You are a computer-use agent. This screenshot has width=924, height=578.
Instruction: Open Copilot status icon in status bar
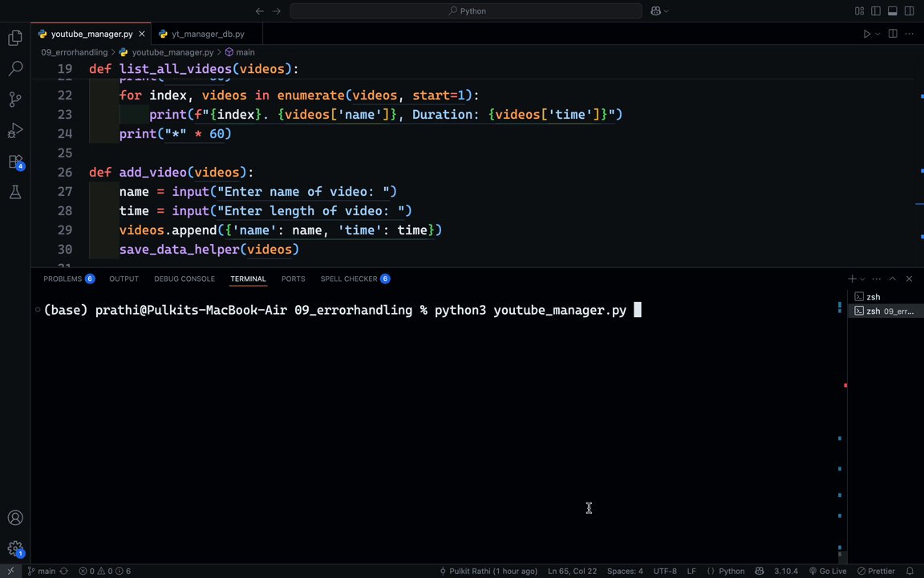pyautogui.click(x=760, y=571)
